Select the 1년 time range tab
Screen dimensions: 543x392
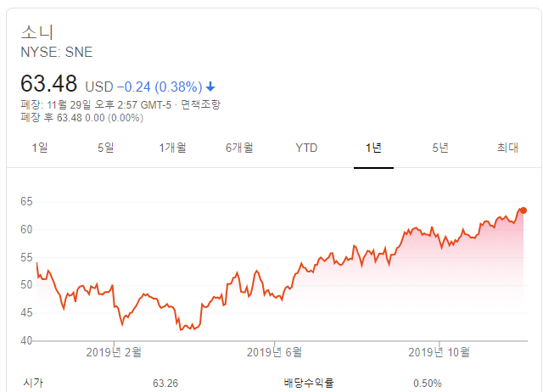pos(373,148)
